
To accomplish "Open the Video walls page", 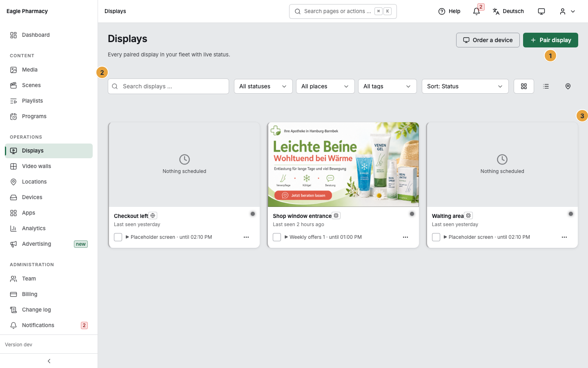I will pyautogui.click(x=49, y=166).
